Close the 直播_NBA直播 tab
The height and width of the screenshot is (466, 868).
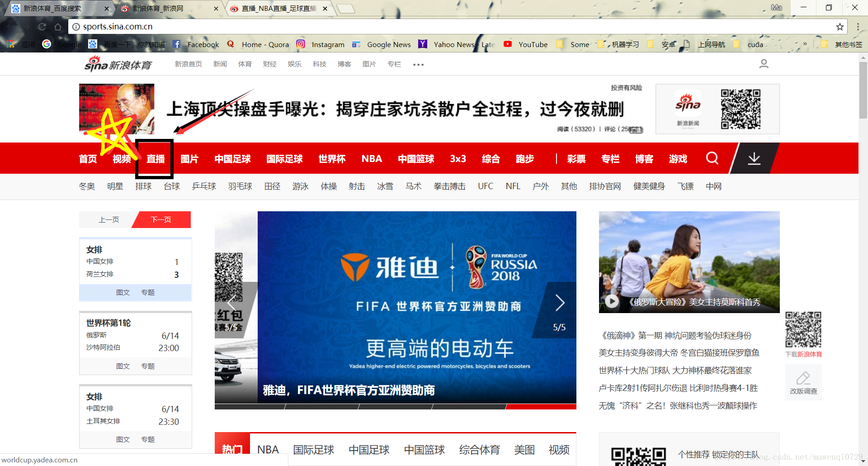(325, 9)
